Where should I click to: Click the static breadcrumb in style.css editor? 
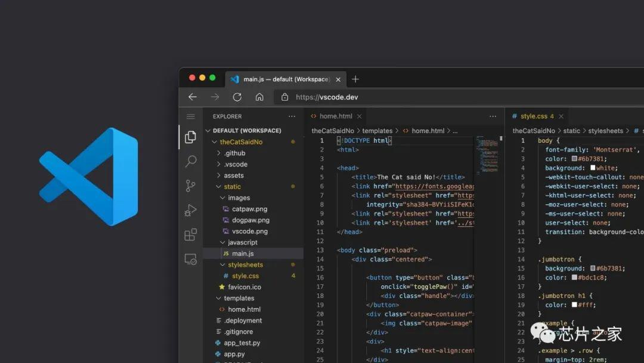click(571, 131)
